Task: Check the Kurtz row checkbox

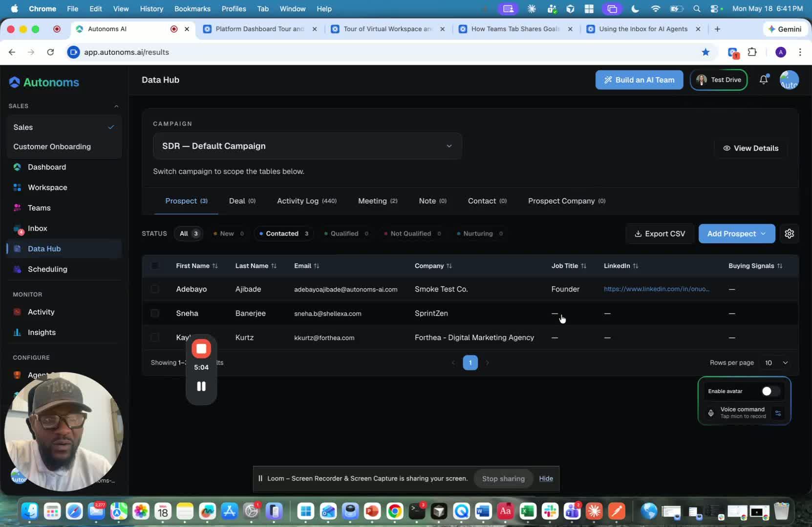Action: click(x=155, y=337)
